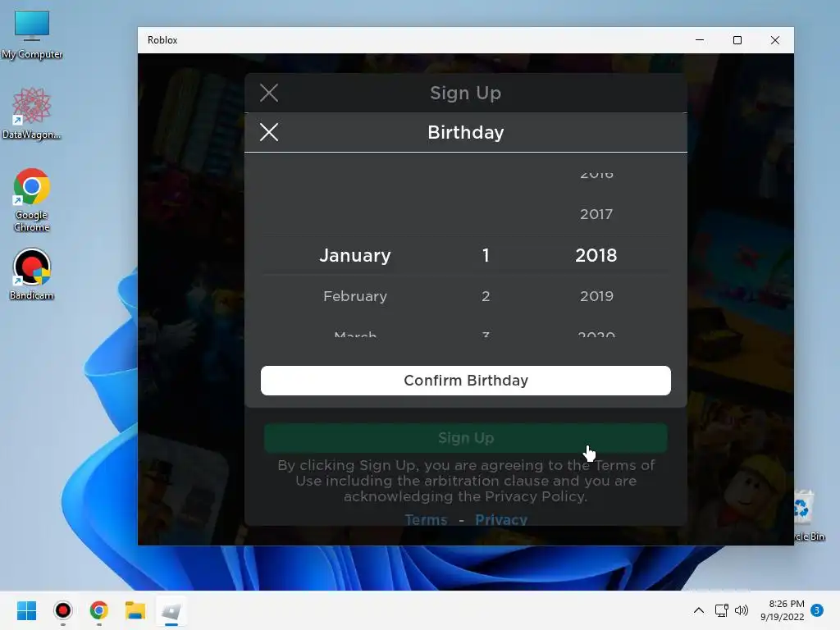This screenshot has width=840, height=630.
Task: Open network status tray icon
Action: click(x=722, y=610)
